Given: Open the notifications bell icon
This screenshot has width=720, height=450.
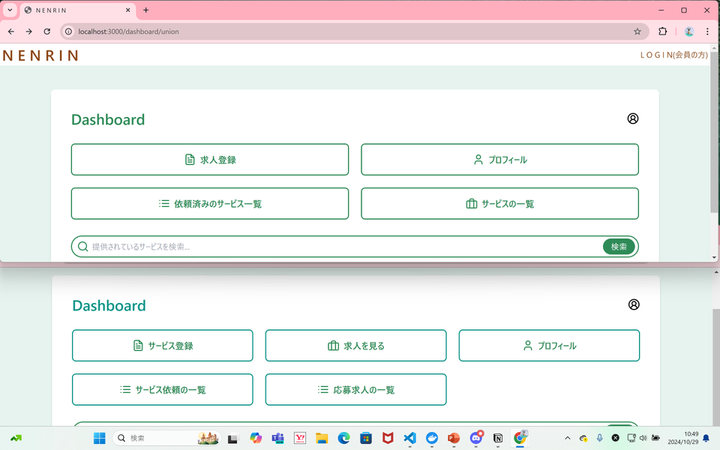Looking at the screenshot, I should [x=707, y=438].
